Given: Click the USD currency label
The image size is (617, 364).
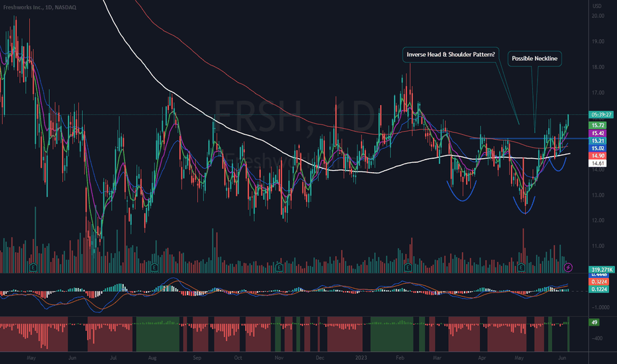Looking at the screenshot, I should (597, 6).
